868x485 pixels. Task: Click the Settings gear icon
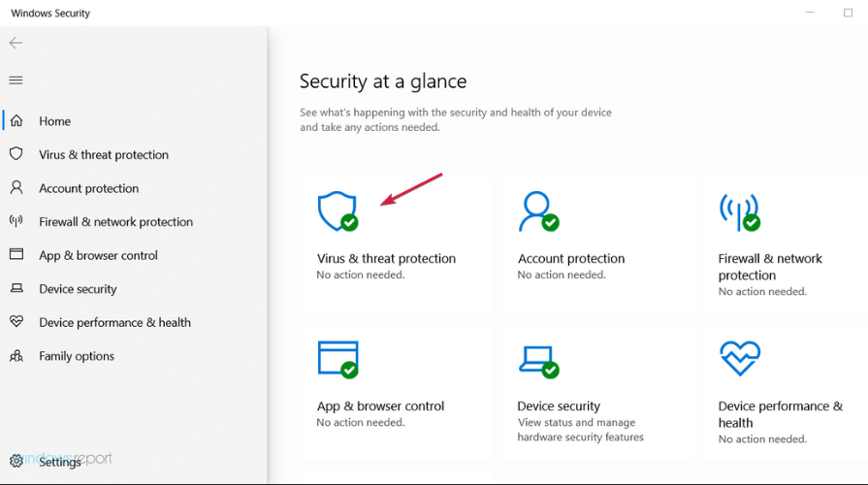click(x=16, y=461)
